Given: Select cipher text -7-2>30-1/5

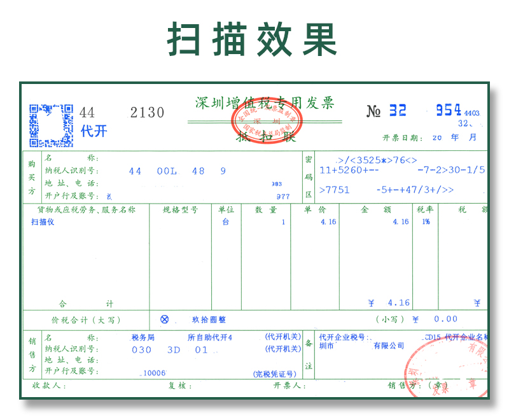Looking at the screenshot, I should (x=451, y=170).
